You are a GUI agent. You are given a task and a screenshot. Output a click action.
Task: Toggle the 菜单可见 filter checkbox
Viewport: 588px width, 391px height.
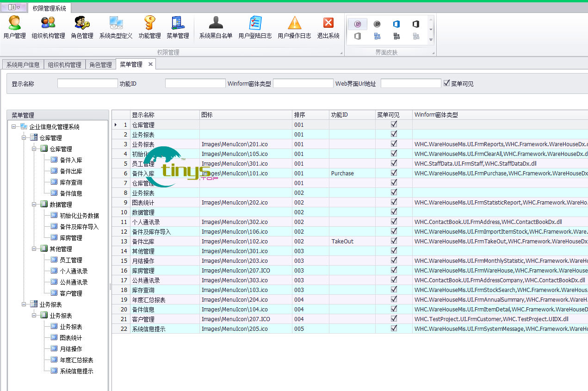click(446, 83)
